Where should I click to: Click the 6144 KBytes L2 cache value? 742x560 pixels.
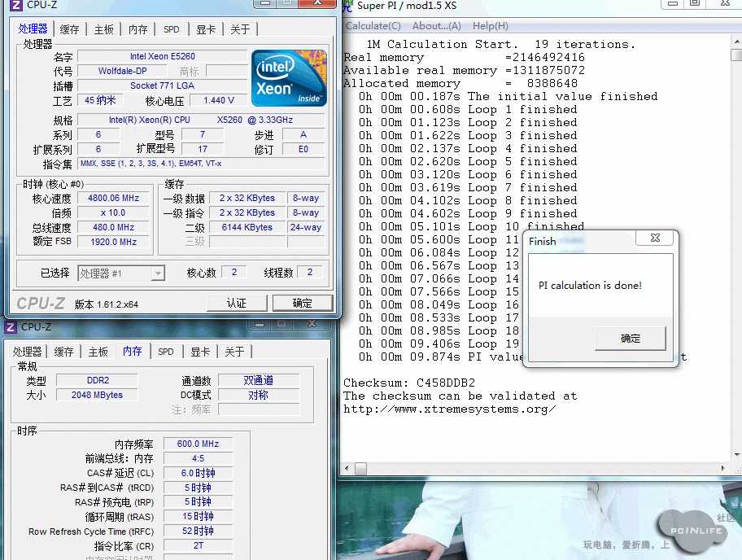point(247,227)
